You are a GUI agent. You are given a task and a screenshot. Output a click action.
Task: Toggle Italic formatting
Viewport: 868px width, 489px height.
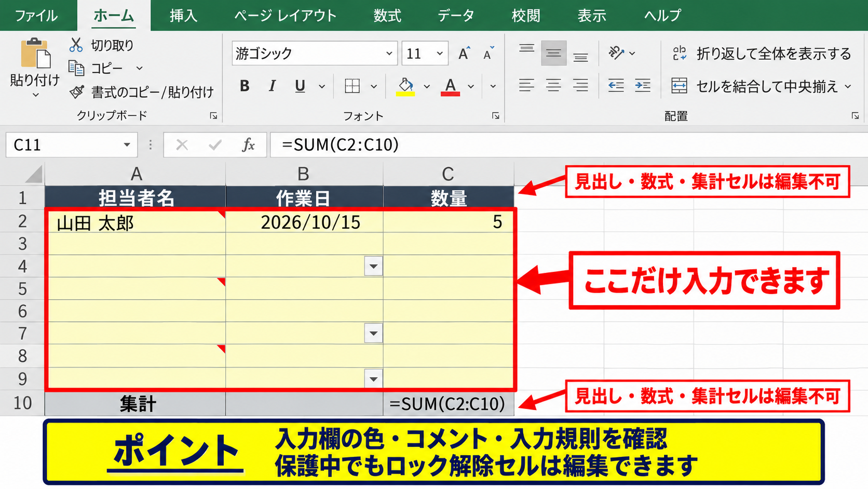tap(272, 86)
